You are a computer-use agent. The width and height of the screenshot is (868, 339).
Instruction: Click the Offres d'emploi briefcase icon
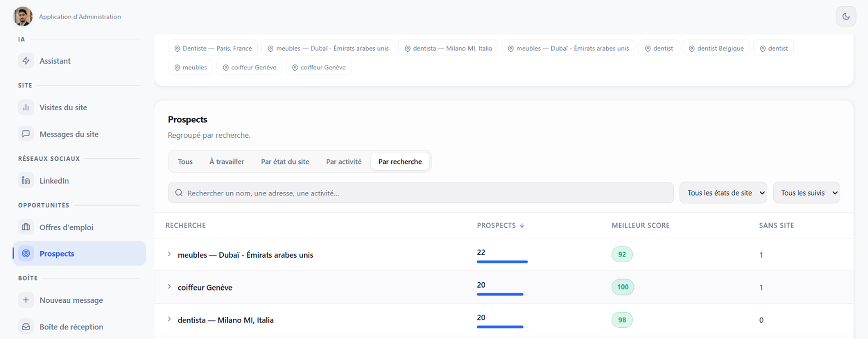pos(26,227)
